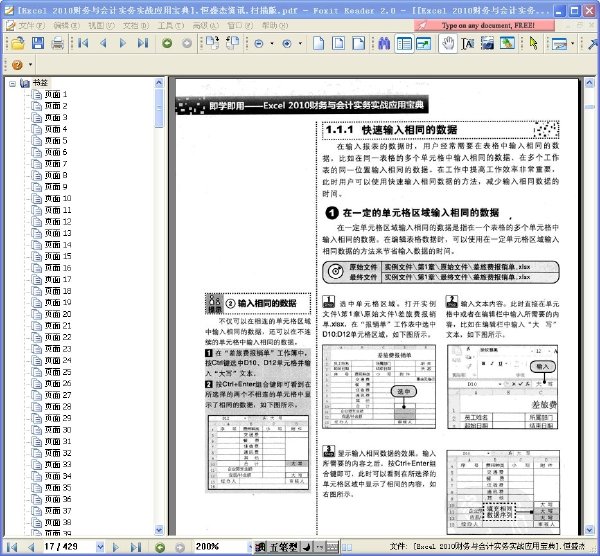Select the yellow annotation selection arrow
The image size is (600, 556).
coord(533,43)
